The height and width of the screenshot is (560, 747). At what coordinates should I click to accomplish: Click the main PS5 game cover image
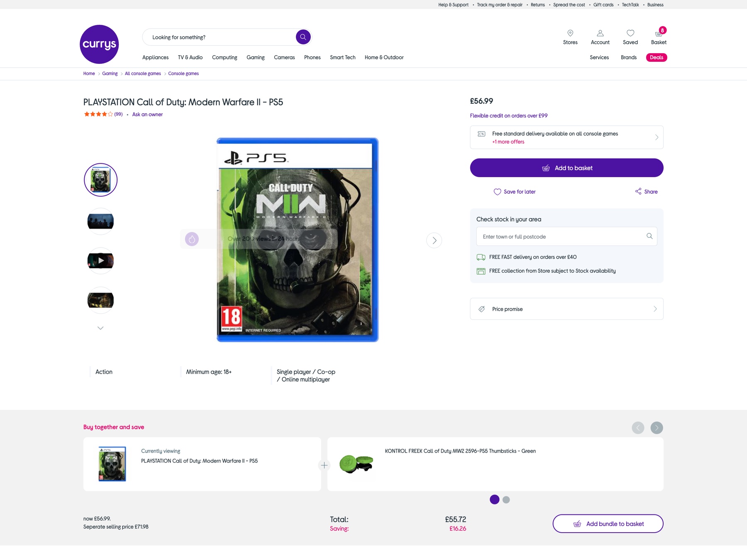(298, 240)
